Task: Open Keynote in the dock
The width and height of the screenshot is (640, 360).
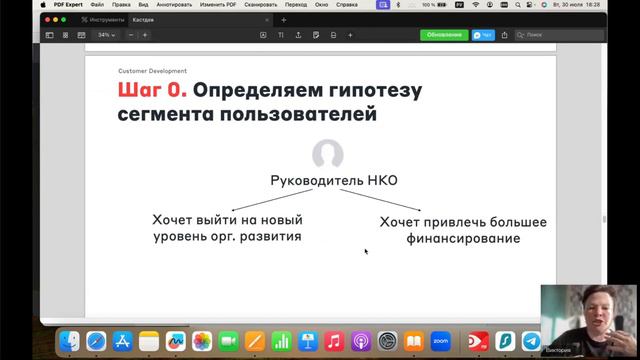Action: 308,341
